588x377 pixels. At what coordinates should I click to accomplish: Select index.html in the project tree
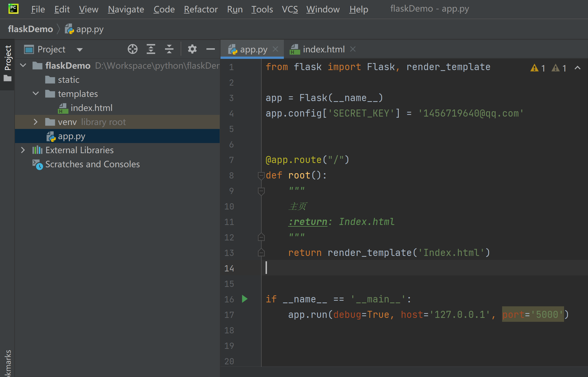pyautogui.click(x=85, y=108)
